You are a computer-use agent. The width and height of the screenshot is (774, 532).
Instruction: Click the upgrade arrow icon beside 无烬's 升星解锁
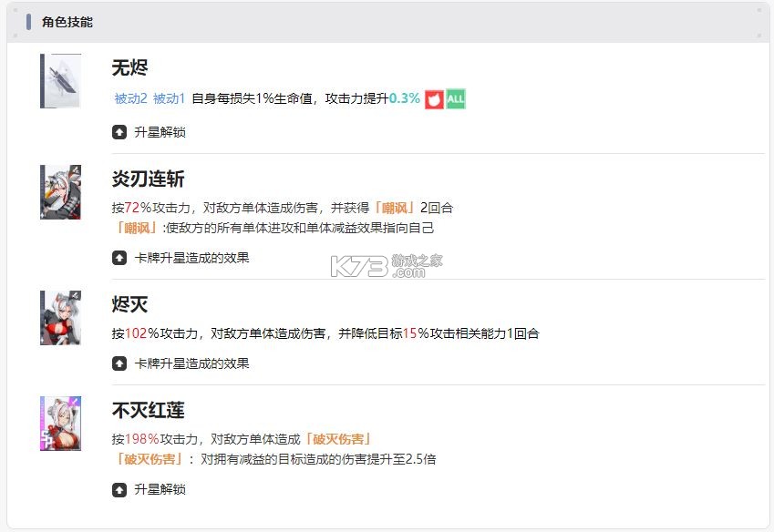pyautogui.click(x=119, y=132)
